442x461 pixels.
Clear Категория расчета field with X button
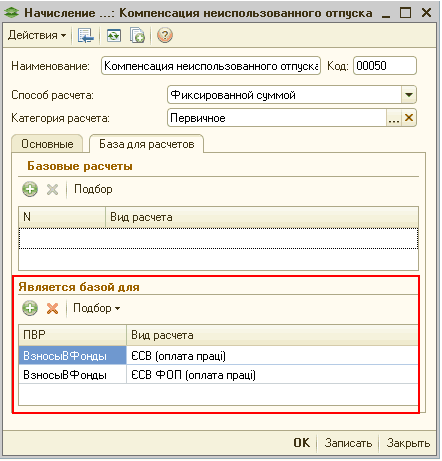(x=409, y=118)
